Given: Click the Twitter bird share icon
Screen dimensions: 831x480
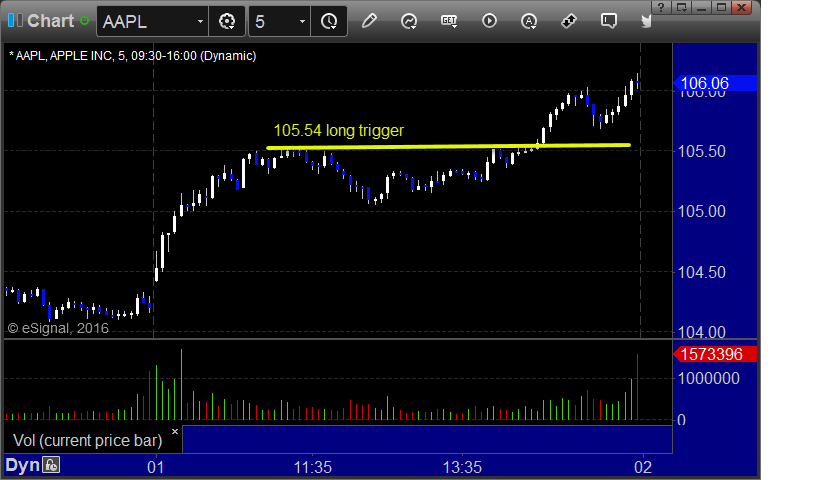Looking at the screenshot, I should (x=646, y=21).
